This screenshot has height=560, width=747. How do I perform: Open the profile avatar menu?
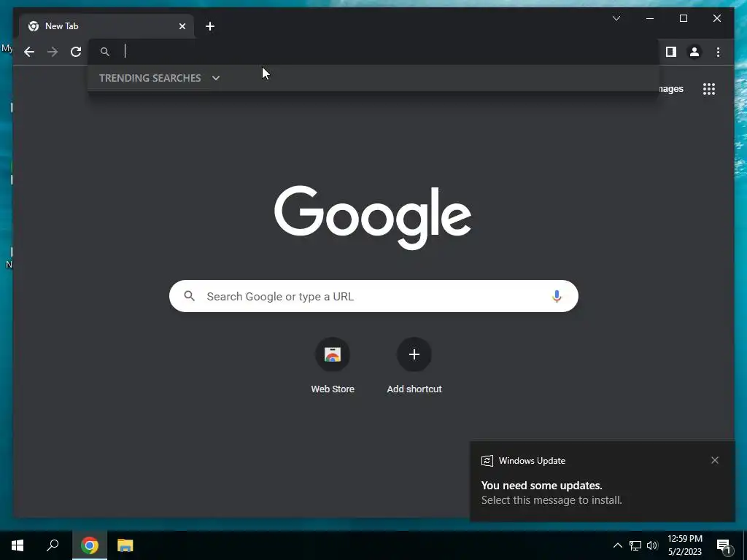tap(694, 52)
